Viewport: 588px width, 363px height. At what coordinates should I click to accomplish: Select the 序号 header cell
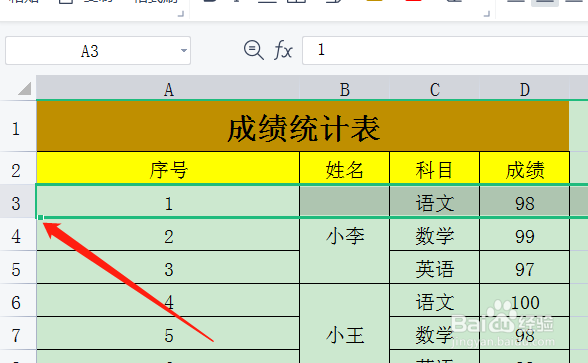click(x=168, y=168)
